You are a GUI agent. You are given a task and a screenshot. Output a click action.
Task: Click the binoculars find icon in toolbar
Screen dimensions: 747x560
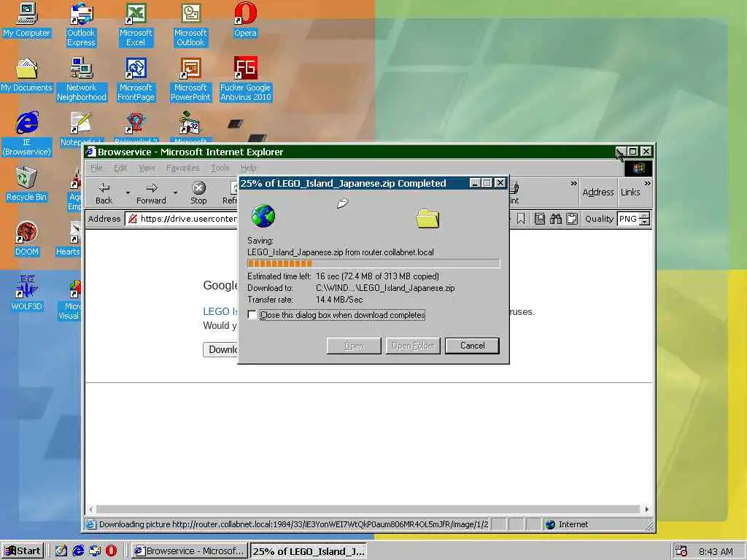click(x=555, y=219)
